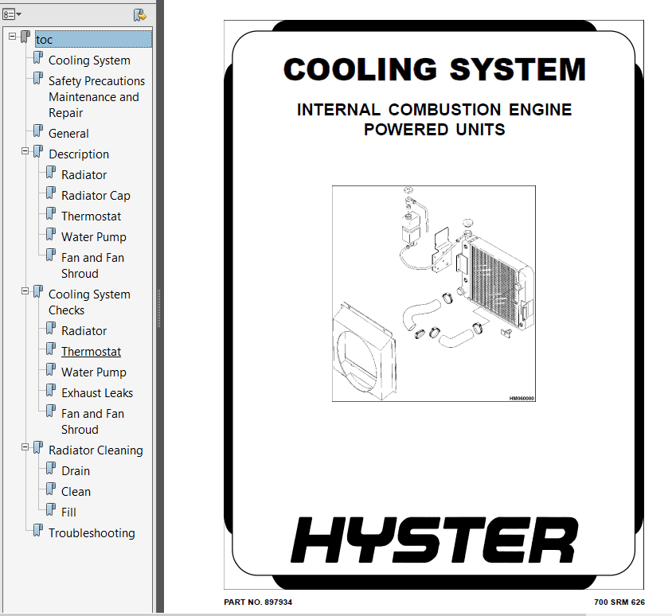
Task: Click the bookmark icon beside Description
Action: pyautogui.click(x=38, y=151)
